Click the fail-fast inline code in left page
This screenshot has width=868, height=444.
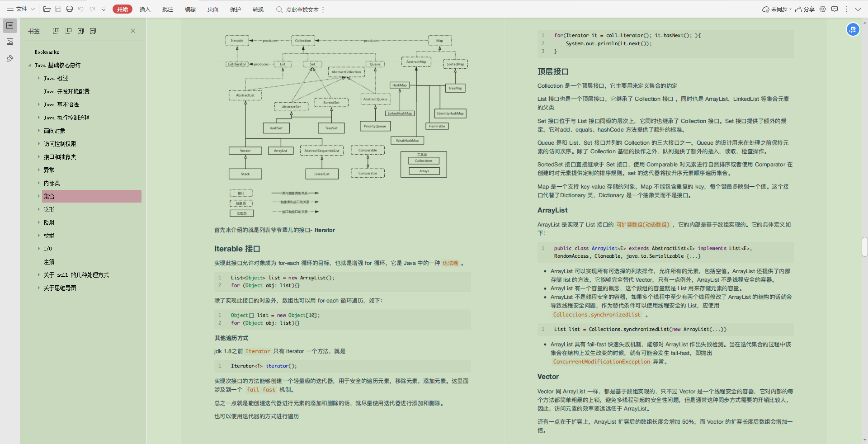[x=261, y=390]
